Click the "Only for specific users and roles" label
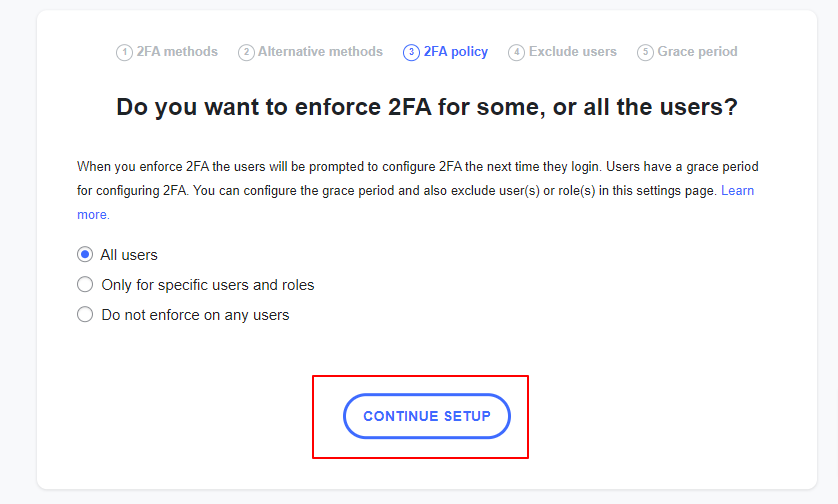This screenshot has width=838, height=504. coord(208,285)
